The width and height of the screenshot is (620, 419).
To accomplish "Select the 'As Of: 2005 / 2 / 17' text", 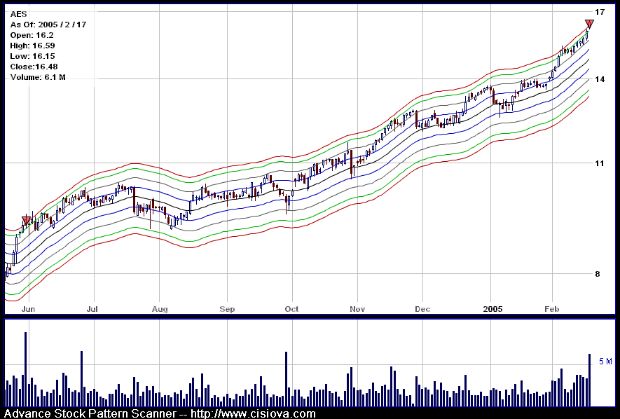I will point(48,25).
